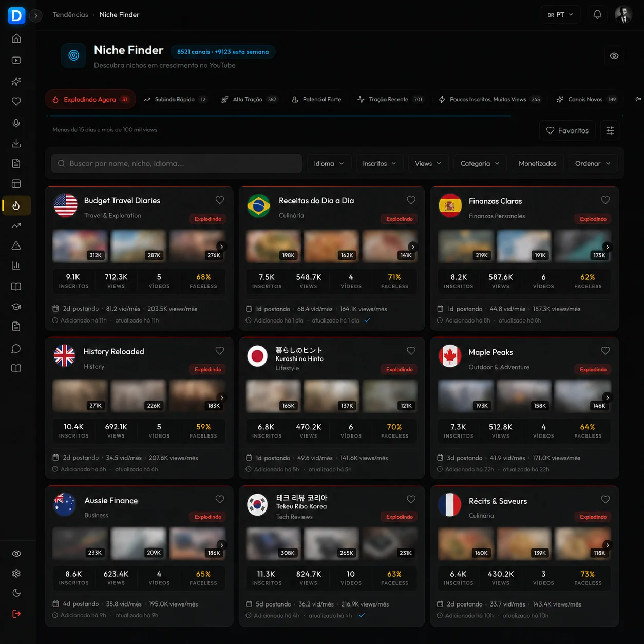Click the warning triangle sidebar icon
The height and width of the screenshot is (644, 644).
[16, 245]
